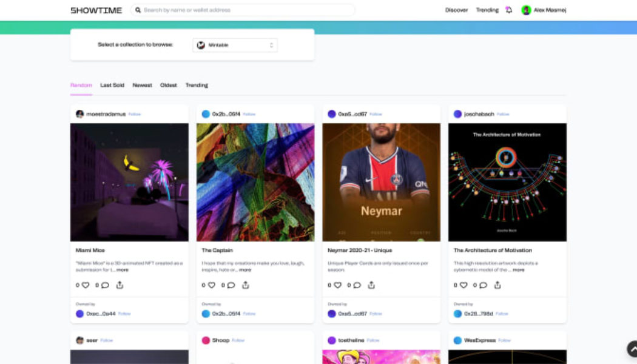Screen dimensions: 637x364
Task: Click the SHOWTIME logo
Action: point(95,10)
